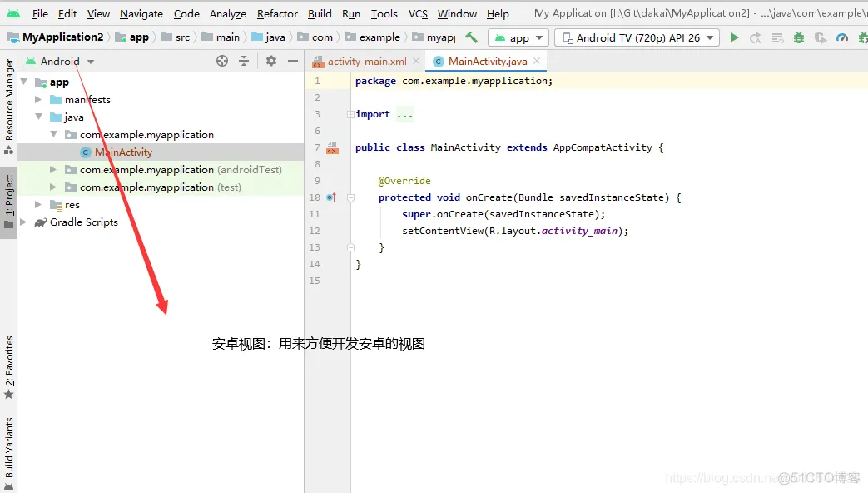The height and width of the screenshot is (493, 868).
Task: Click the locate target crosshair icon
Action: point(222,61)
